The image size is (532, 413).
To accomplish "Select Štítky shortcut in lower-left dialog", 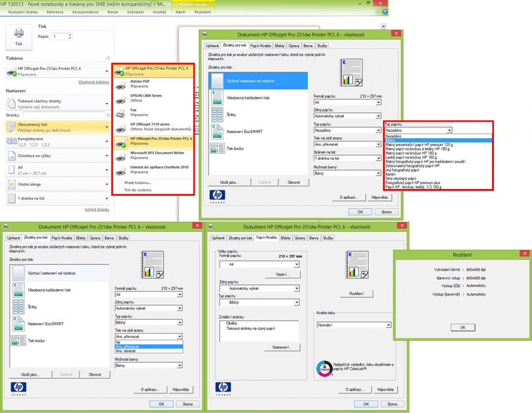I will tap(60, 307).
